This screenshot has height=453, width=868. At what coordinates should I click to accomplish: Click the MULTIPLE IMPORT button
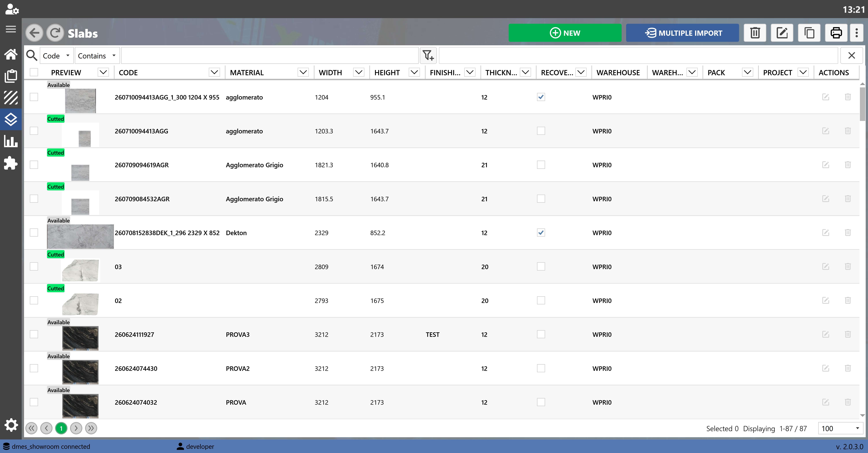[x=682, y=33]
